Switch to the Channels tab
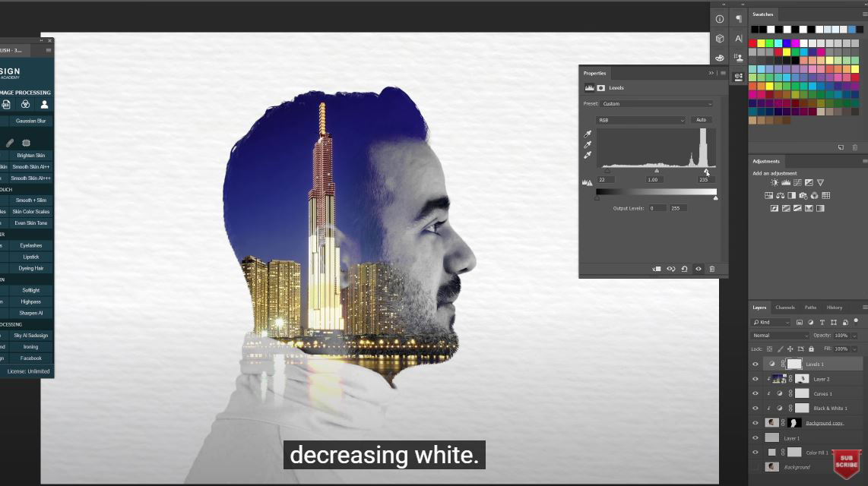The width and height of the screenshot is (868, 486). point(785,308)
